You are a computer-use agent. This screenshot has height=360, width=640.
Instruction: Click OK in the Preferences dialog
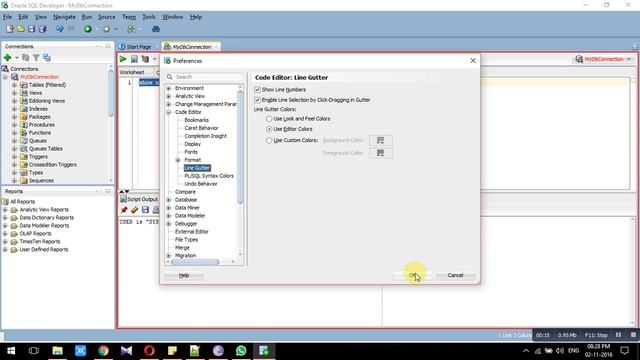coord(413,275)
